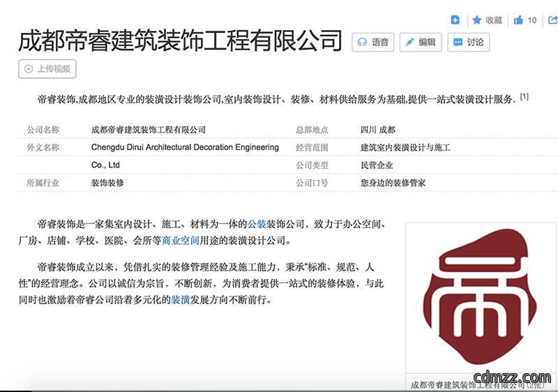This screenshot has height=392, width=558.
Task: Follow the 公装 hyperlink
Action: coord(257,224)
